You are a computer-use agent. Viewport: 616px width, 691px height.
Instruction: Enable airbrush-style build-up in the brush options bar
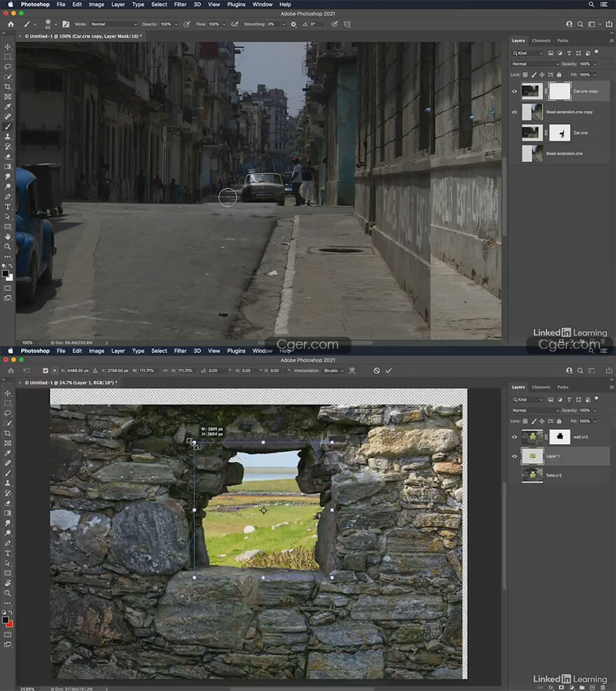point(235,25)
